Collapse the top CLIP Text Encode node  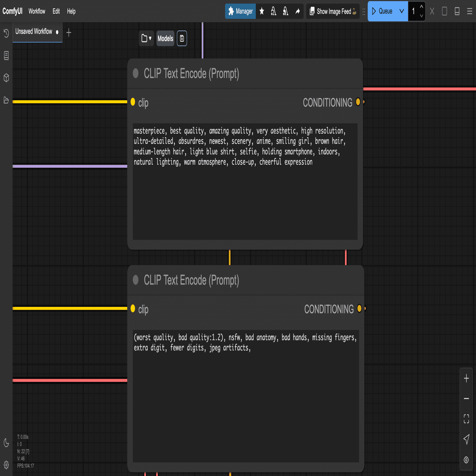point(136,73)
